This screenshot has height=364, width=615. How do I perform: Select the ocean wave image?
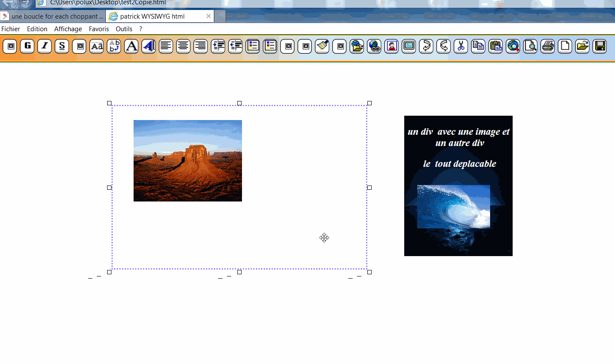click(x=454, y=207)
